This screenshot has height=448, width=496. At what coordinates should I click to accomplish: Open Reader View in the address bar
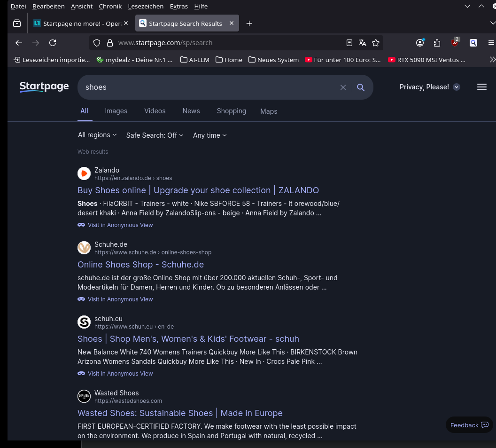click(x=349, y=43)
